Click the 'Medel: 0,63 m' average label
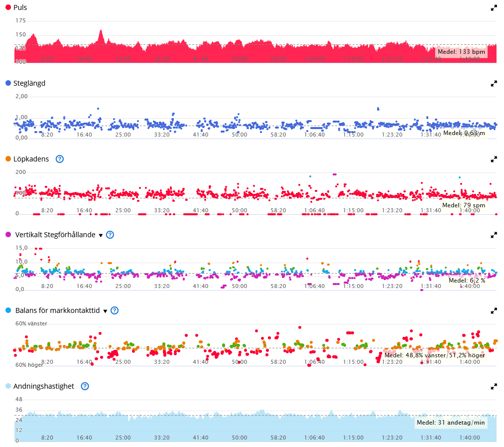 (464, 133)
